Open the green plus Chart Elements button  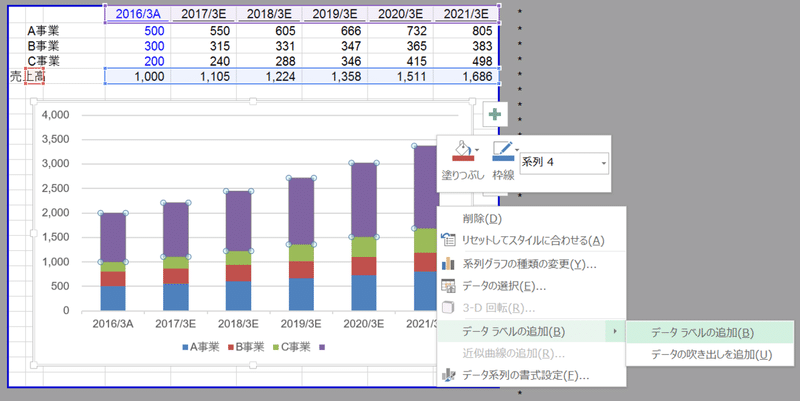(495, 114)
